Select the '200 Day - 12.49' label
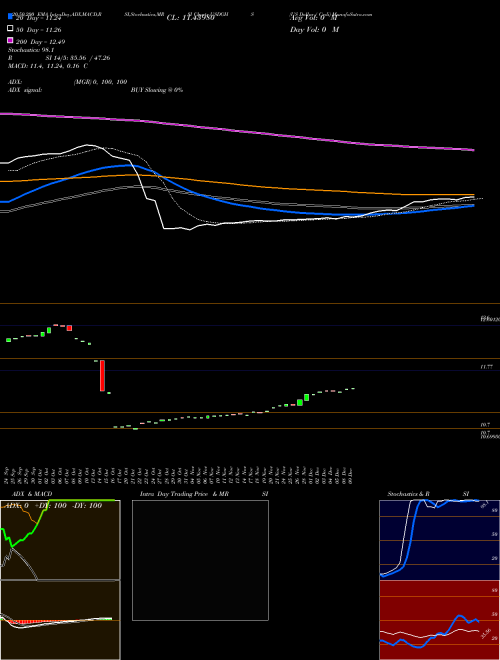This screenshot has height=660, width=500. [x=40, y=42]
